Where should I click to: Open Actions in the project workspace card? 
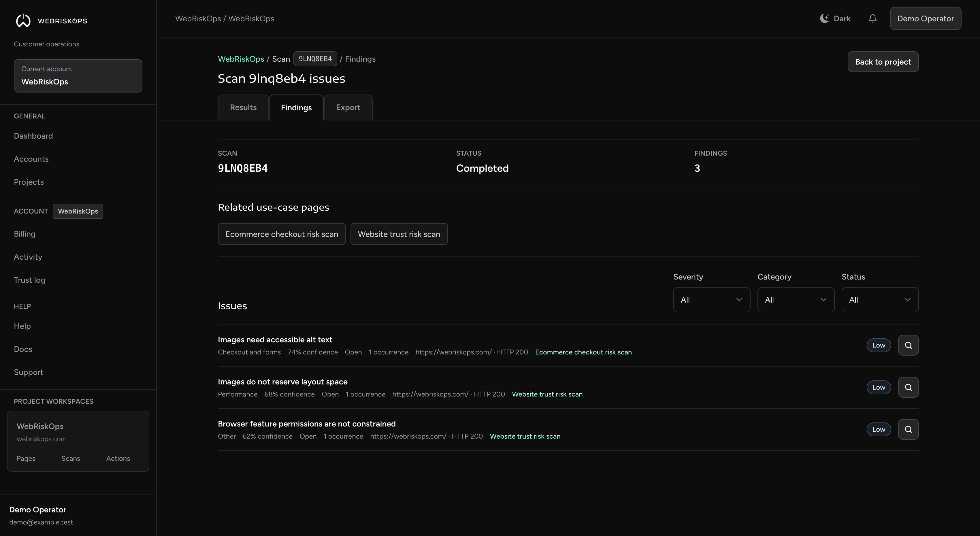[x=118, y=458]
